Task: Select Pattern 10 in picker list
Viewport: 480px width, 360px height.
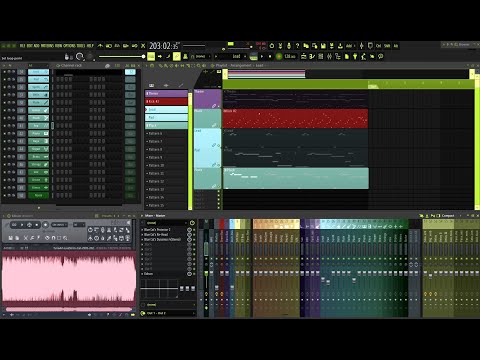Action: coord(166,165)
